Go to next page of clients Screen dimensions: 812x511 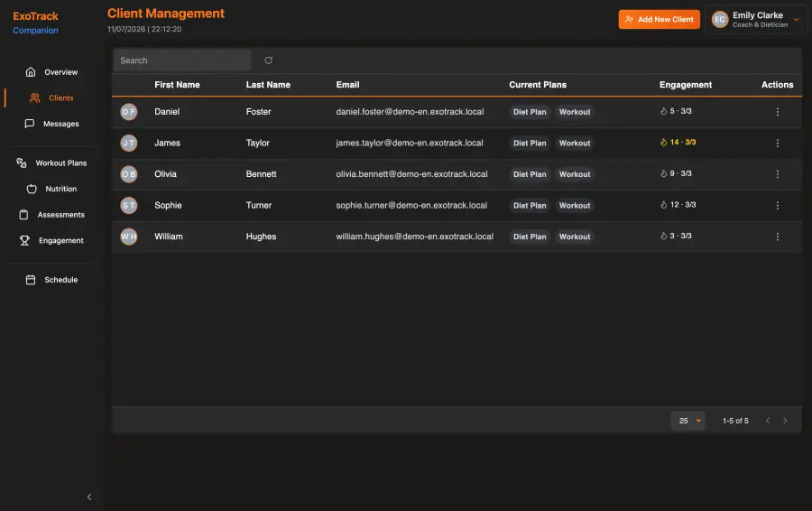click(x=785, y=421)
